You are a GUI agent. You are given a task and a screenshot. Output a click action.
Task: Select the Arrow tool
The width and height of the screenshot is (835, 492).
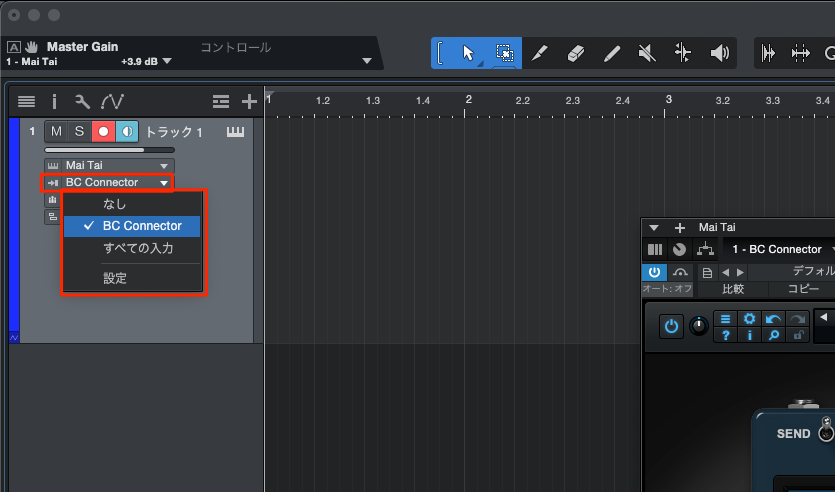click(x=468, y=53)
